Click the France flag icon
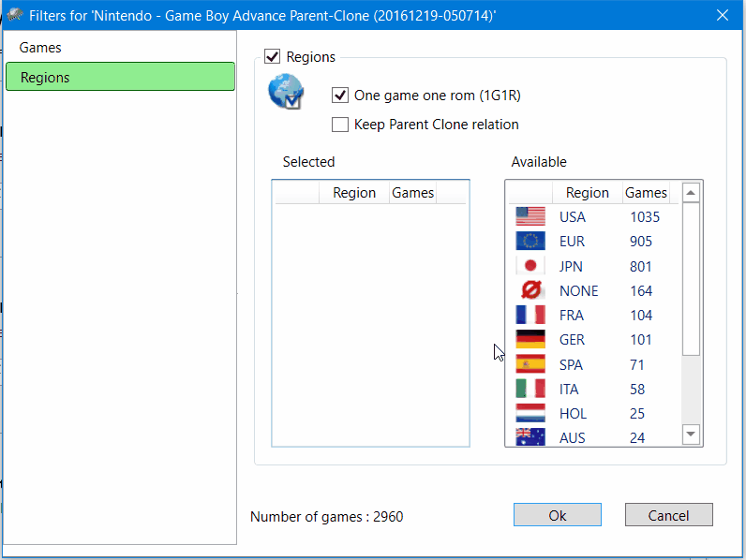Screen dimensions: 746x560 pyautogui.click(x=530, y=315)
